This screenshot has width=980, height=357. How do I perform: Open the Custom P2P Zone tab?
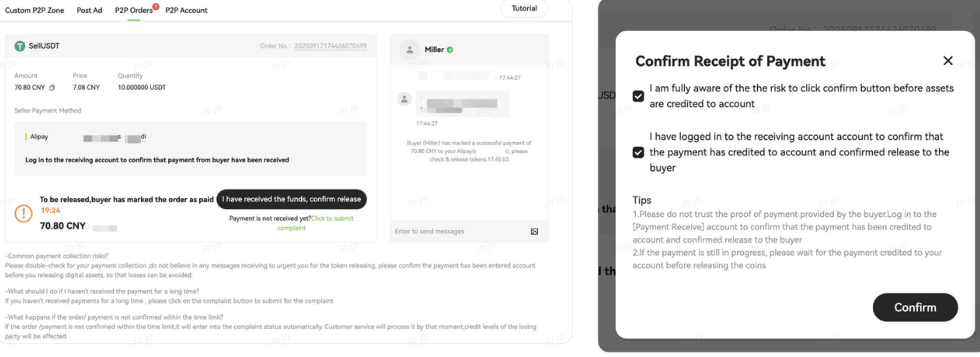[34, 10]
